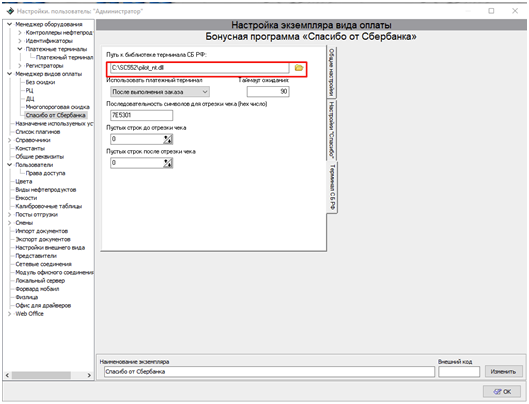The width and height of the screenshot is (529, 404).
Task: Click the OK button
Action: [x=502, y=392]
